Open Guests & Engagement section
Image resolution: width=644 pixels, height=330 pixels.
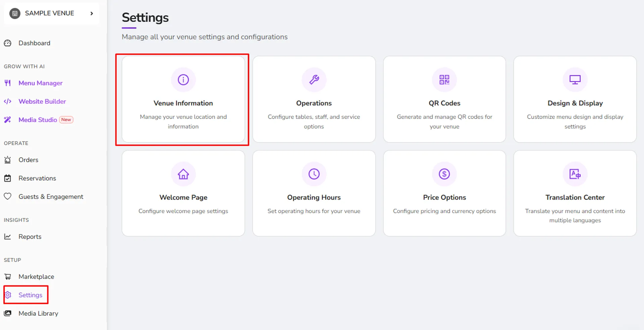tap(51, 197)
